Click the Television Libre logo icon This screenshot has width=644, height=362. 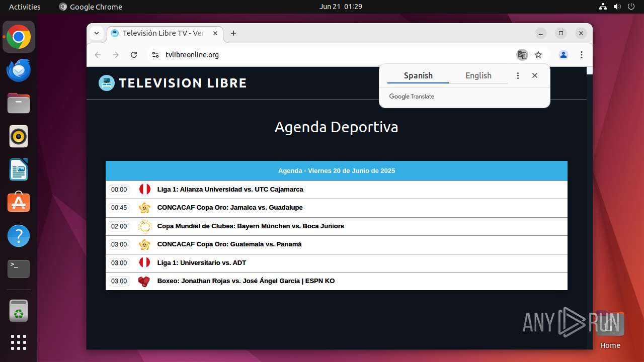click(x=107, y=83)
